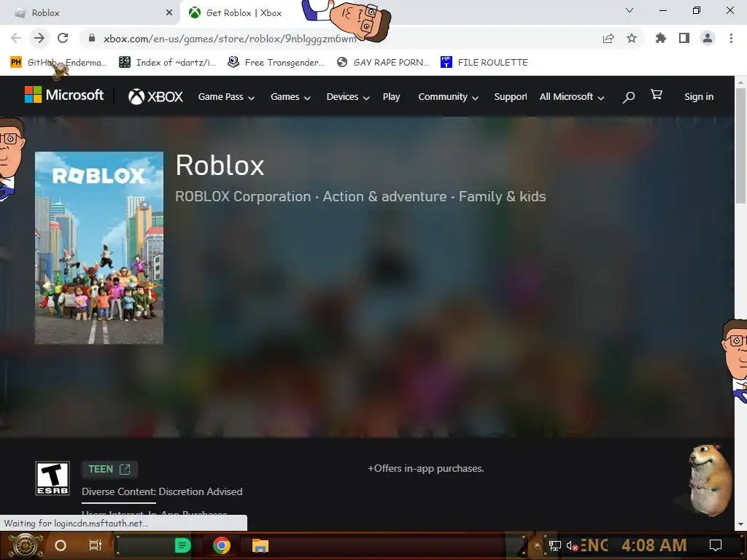Click the ENG language indicator
The image size is (747, 560).
pos(595,545)
